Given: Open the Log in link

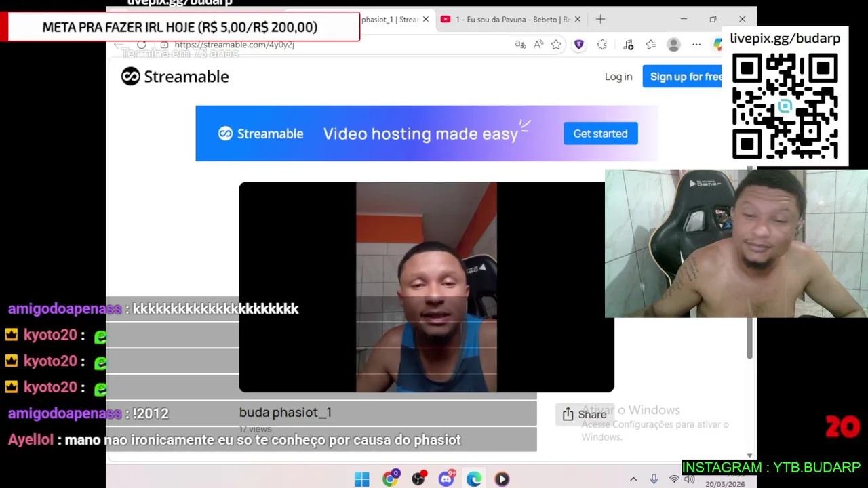Looking at the screenshot, I should (618, 77).
